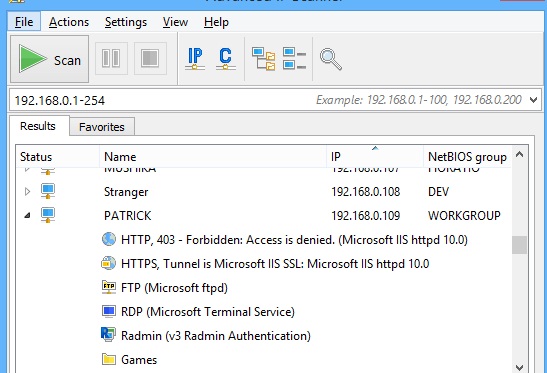Open the IP range history dropdown arrow

pos(533,100)
